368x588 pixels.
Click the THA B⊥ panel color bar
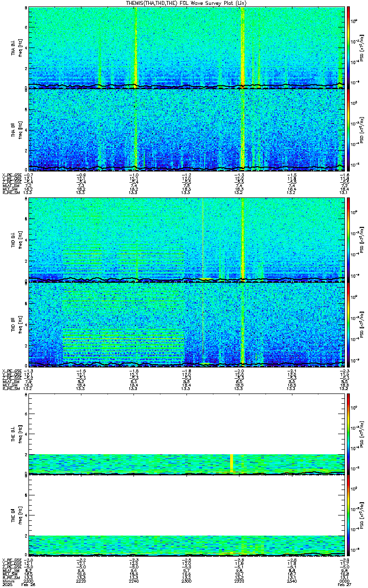[348, 47]
